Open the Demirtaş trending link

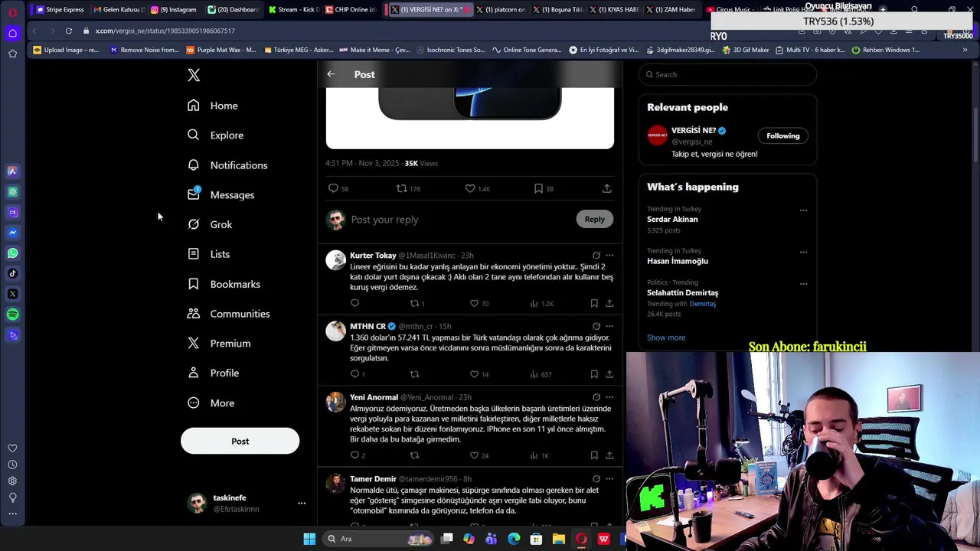tap(702, 304)
